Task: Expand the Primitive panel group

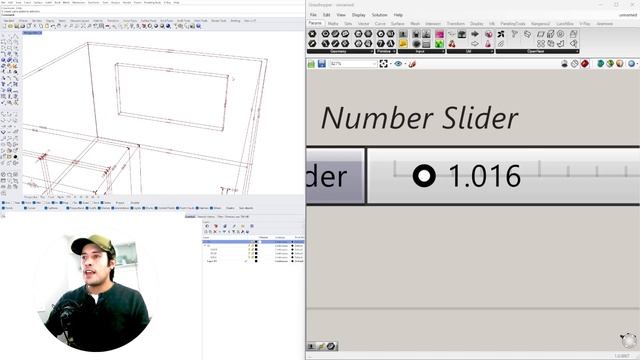Action: pyautogui.click(x=394, y=51)
